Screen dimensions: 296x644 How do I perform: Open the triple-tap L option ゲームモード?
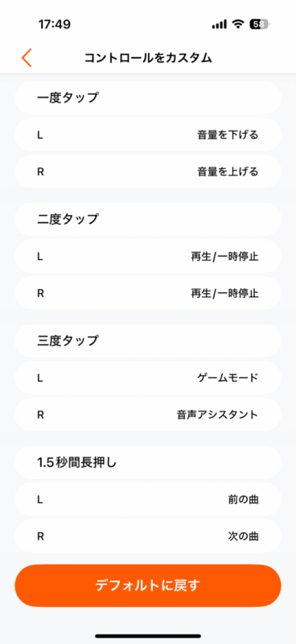point(148,378)
